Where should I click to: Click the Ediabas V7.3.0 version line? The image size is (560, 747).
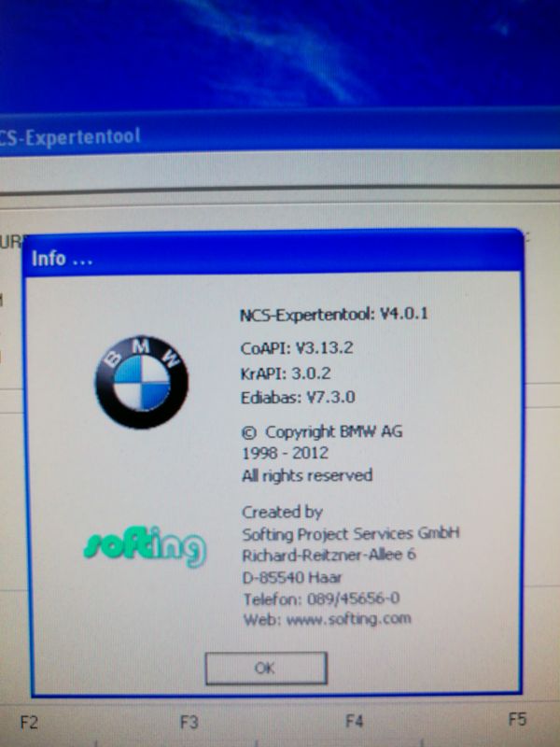tap(298, 397)
